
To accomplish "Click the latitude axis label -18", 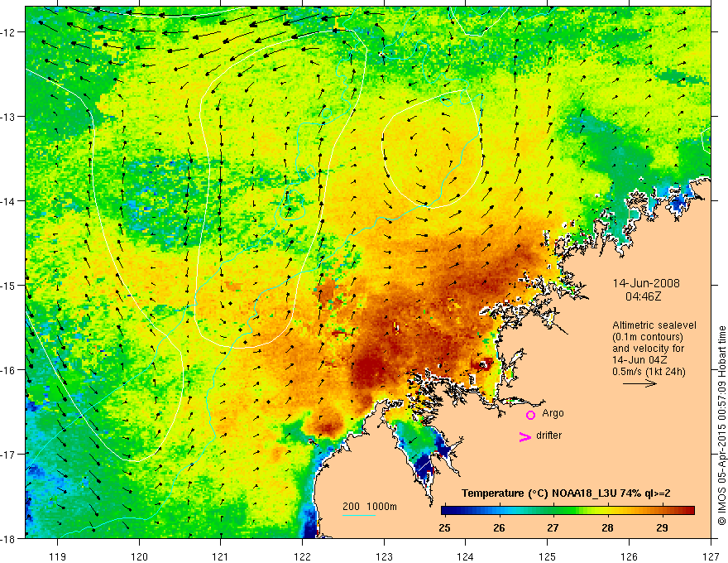I will pyautogui.click(x=7, y=539).
